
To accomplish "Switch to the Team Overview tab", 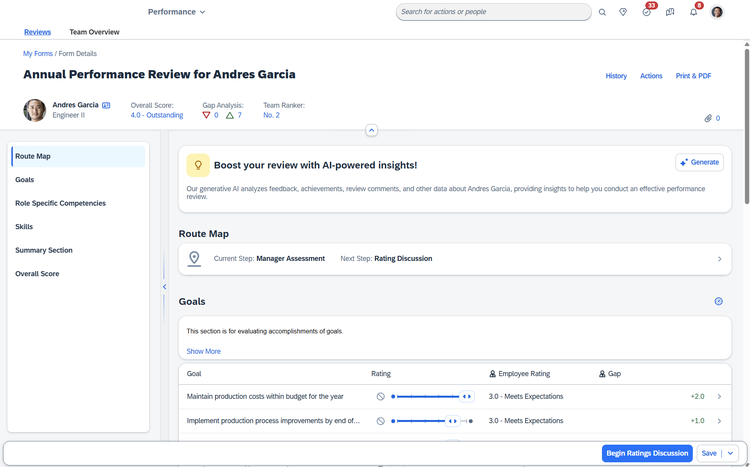I will (x=94, y=32).
